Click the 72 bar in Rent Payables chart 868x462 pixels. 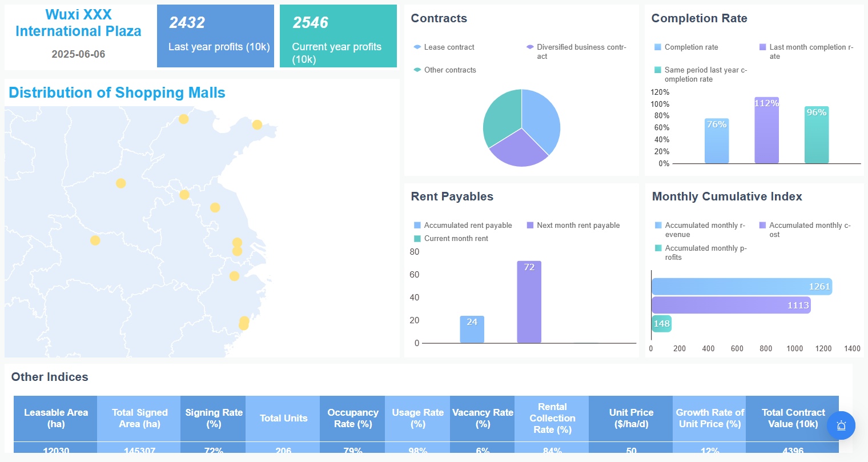pyautogui.click(x=529, y=303)
